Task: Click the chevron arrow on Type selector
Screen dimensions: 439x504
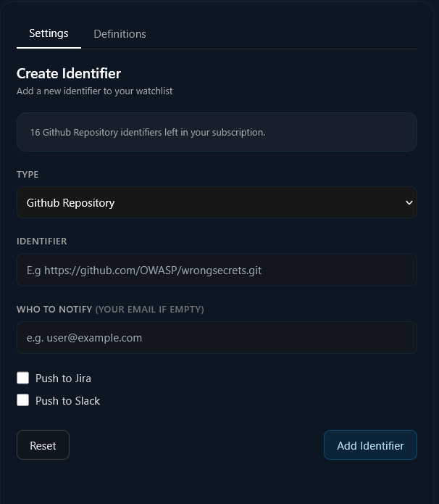Action: pyautogui.click(x=409, y=203)
